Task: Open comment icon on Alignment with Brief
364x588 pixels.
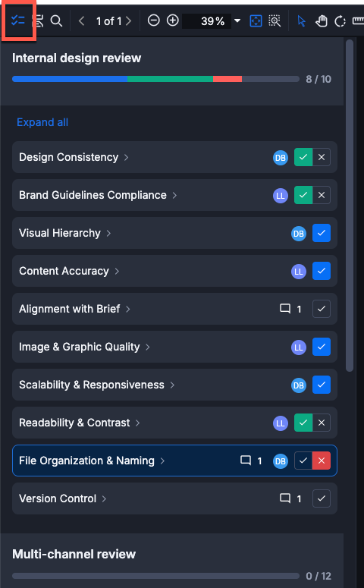Action: coord(285,309)
